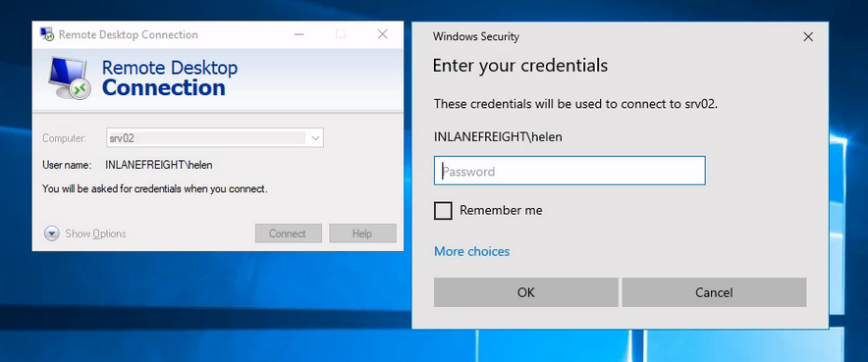Open the Computer dropdown arrow

coord(315,138)
